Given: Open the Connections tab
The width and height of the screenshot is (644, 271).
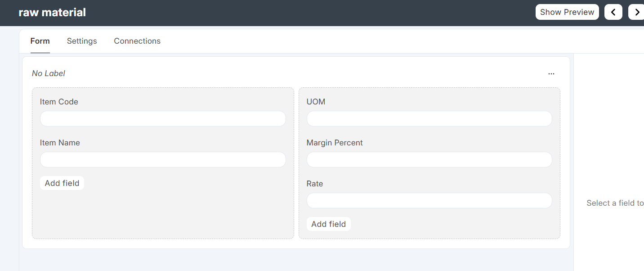Looking at the screenshot, I should [137, 41].
